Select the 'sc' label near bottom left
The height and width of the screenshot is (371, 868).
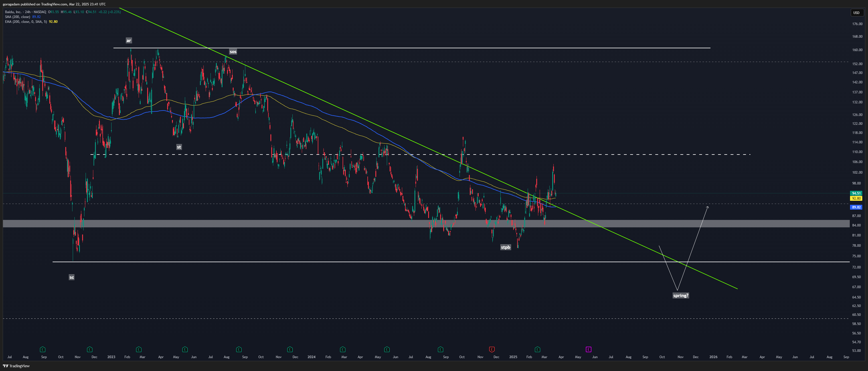coord(71,277)
